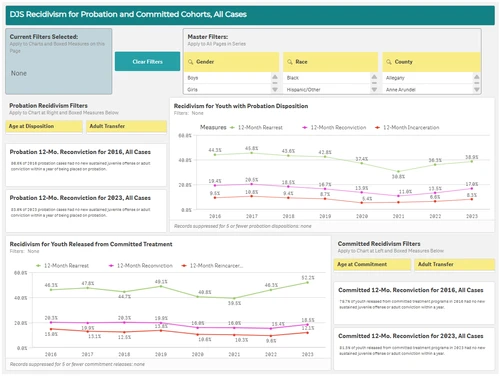Open the probation Adult Transfer filter
The image size is (500, 376).
coord(127,126)
